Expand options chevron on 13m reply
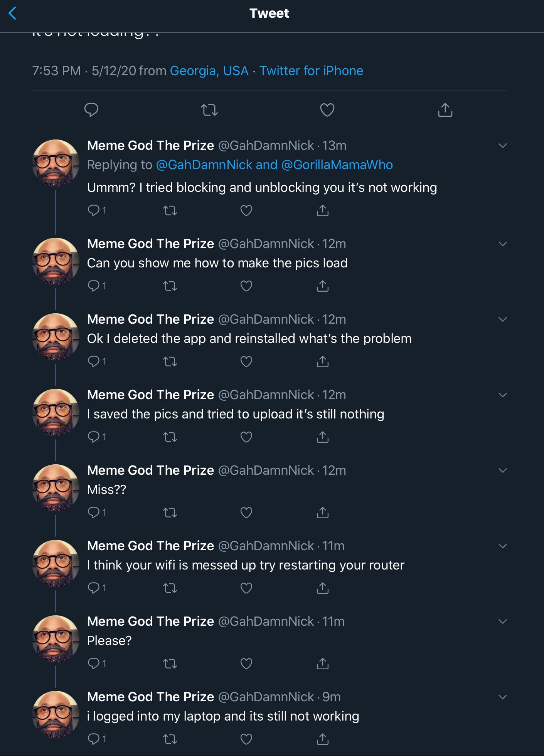This screenshot has width=544, height=756. [x=502, y=146]
